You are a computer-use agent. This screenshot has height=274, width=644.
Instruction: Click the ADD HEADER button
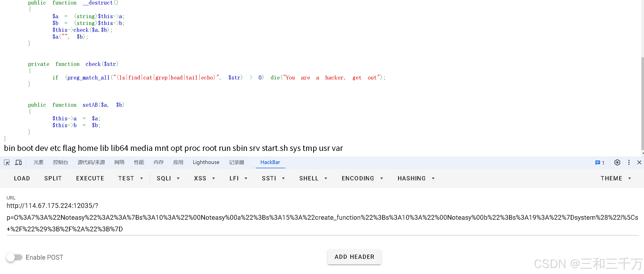click(354, 257)
